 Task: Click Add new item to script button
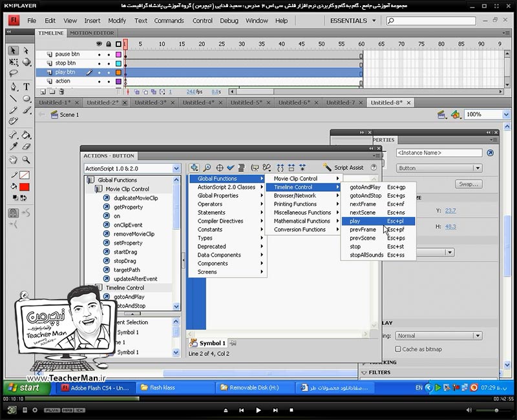(x=195, y=167)
